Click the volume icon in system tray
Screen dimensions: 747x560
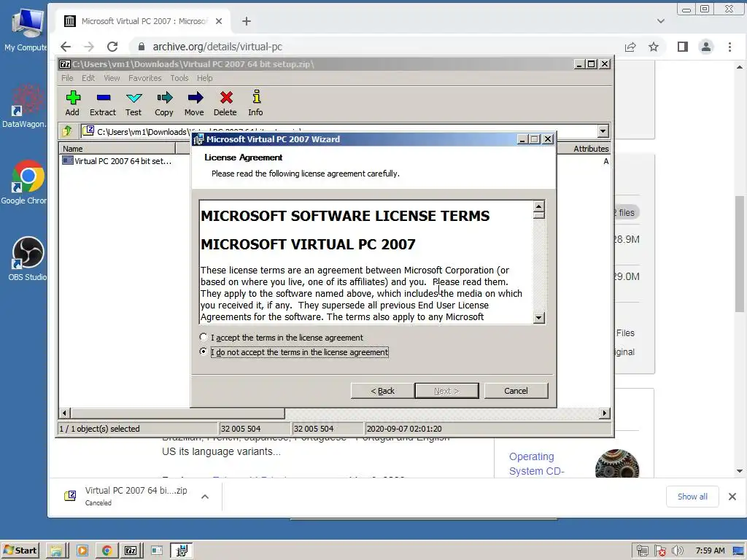click(x=678, y=551)
